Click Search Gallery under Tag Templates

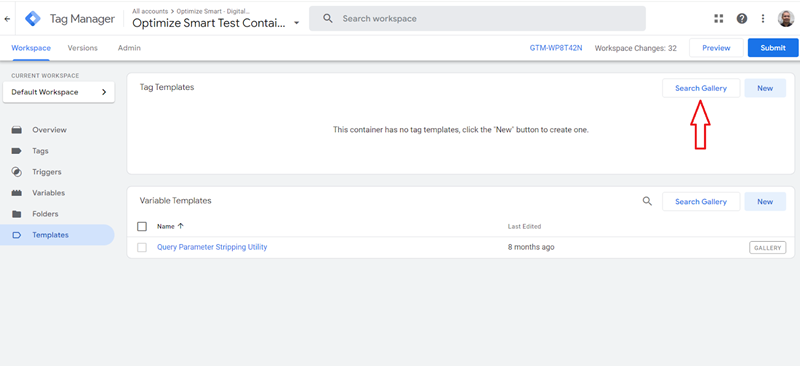pyautogui.click(x=701, y=88)
